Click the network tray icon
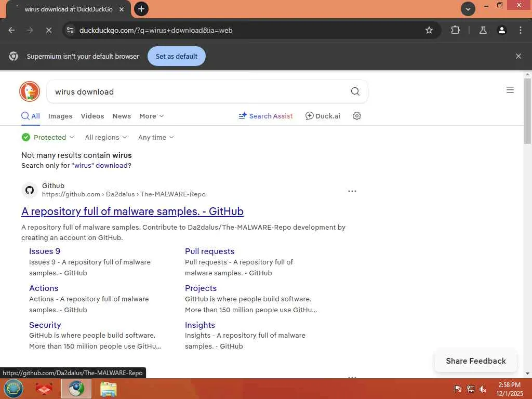This screenshot has height=399, width=532. [471, 389]
